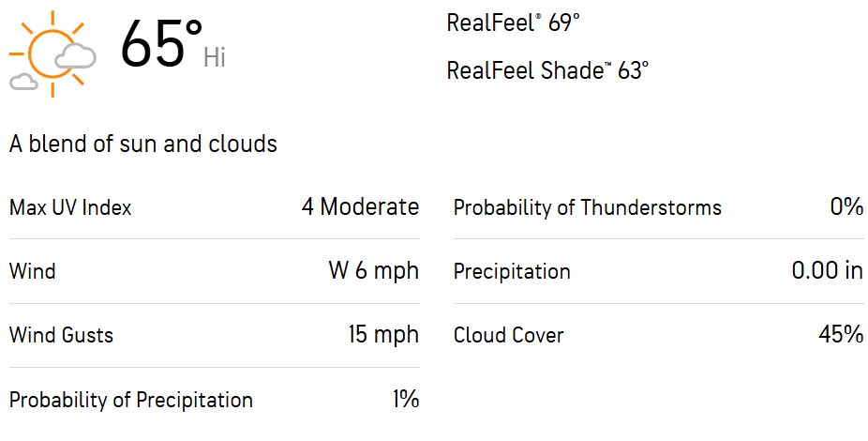Select the 'A blend of sun and clouds' description
The height and width of the screenshot is (441, 868).
[x=143, y=144]
